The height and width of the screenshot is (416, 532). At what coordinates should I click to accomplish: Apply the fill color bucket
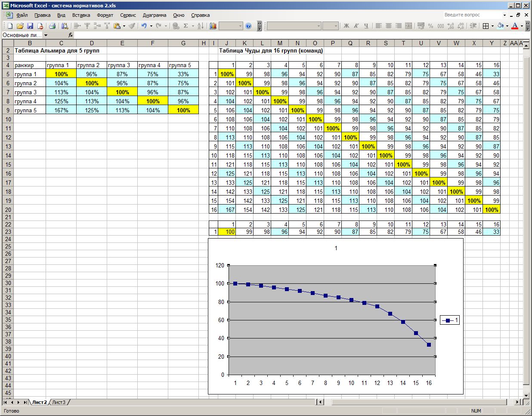(x=500, y=26)
